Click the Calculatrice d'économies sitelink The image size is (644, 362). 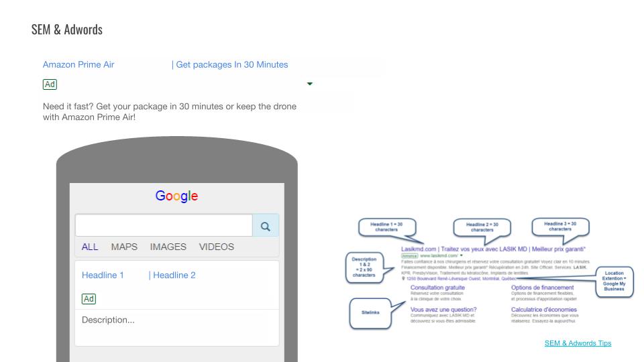click(x=544, y=310)
